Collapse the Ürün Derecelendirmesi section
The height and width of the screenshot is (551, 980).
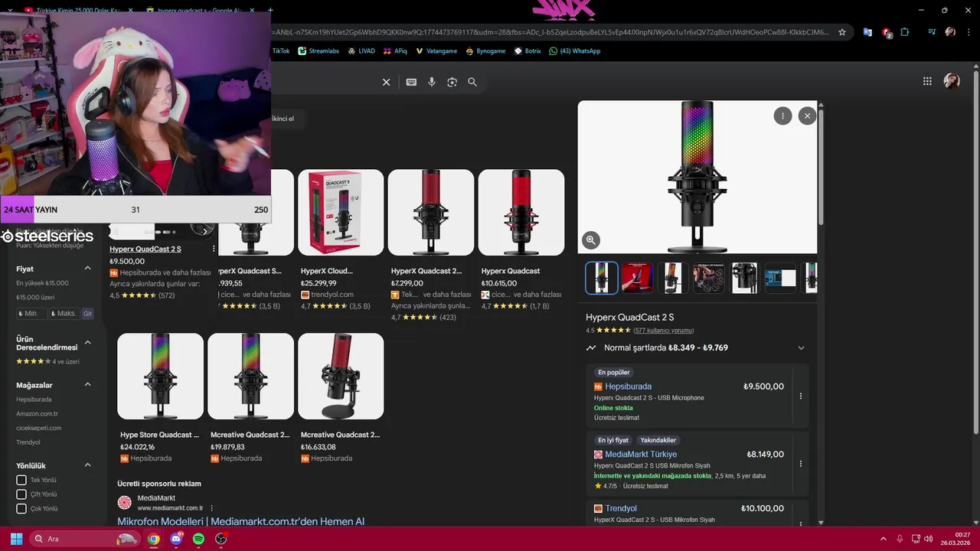(87, 342)
